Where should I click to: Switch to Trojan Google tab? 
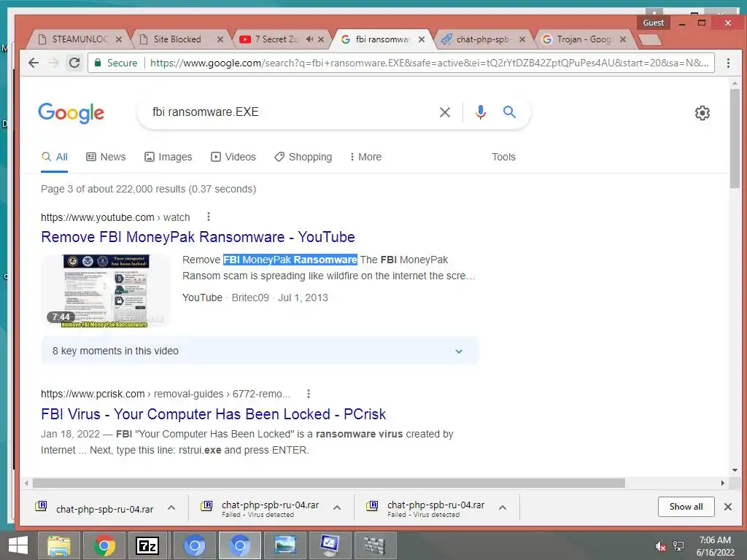coord(583,39)
